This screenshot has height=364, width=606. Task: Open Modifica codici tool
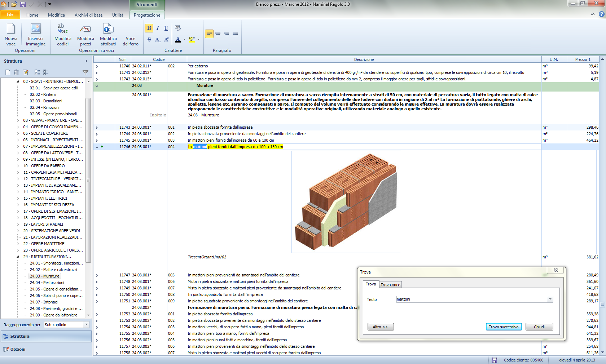[63, 29]
